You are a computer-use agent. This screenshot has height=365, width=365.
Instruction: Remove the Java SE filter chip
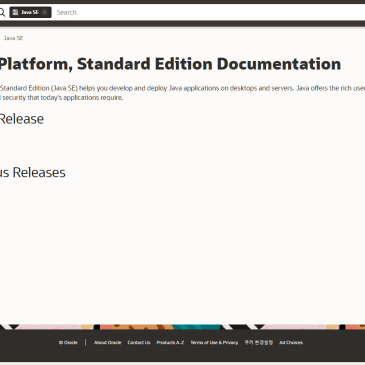tap(45, 12)
